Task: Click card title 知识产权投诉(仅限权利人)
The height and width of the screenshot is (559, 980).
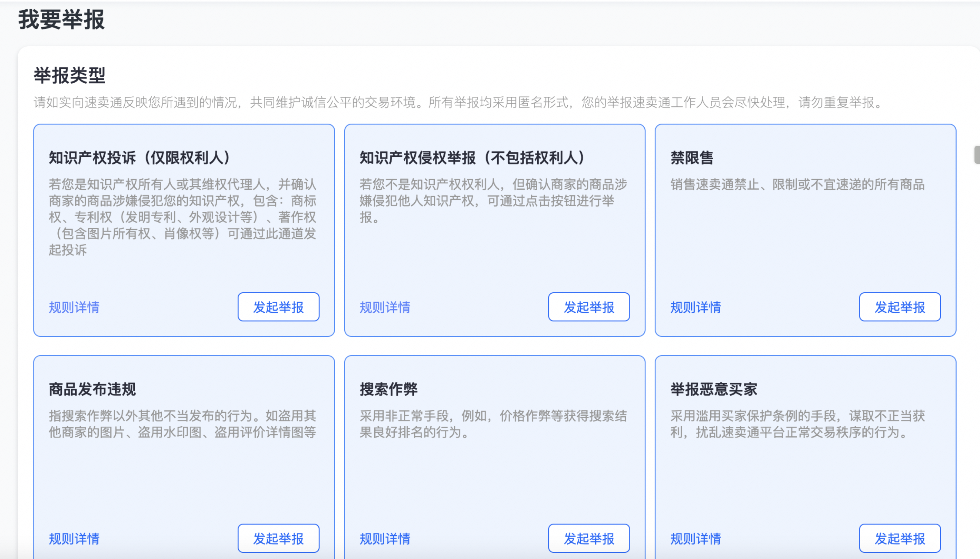Action: (x=140, y=158)
